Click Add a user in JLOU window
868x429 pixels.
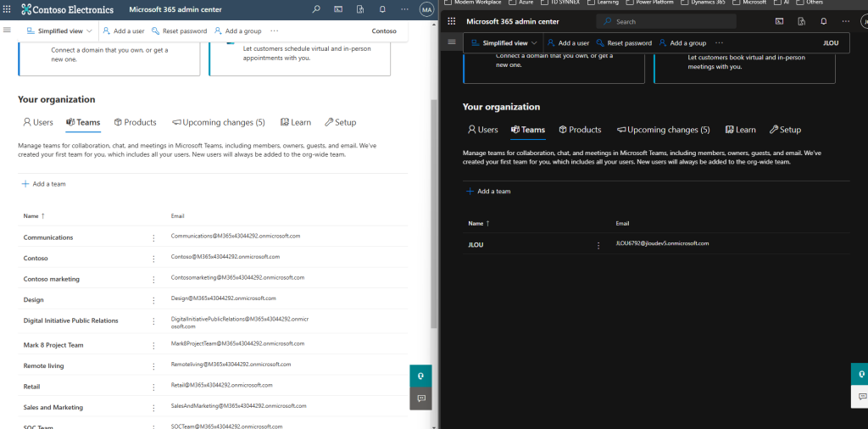(569, 42)
